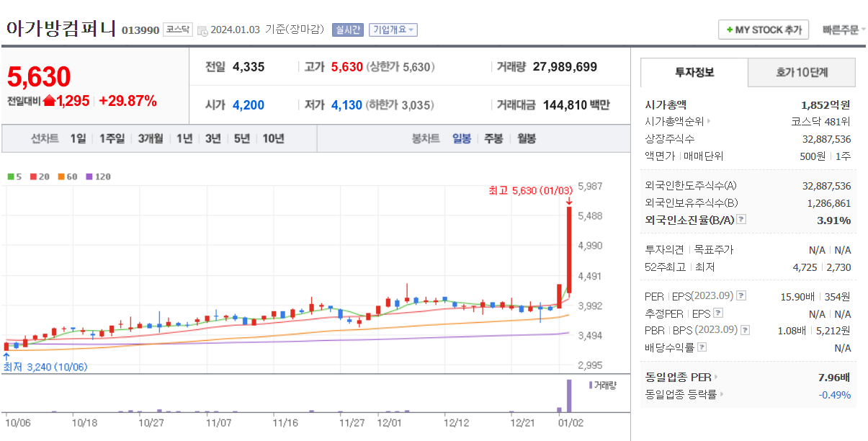Add stock with MY STOCK 추가 button
Screen dimensions: 868x441
pos(764,30)
